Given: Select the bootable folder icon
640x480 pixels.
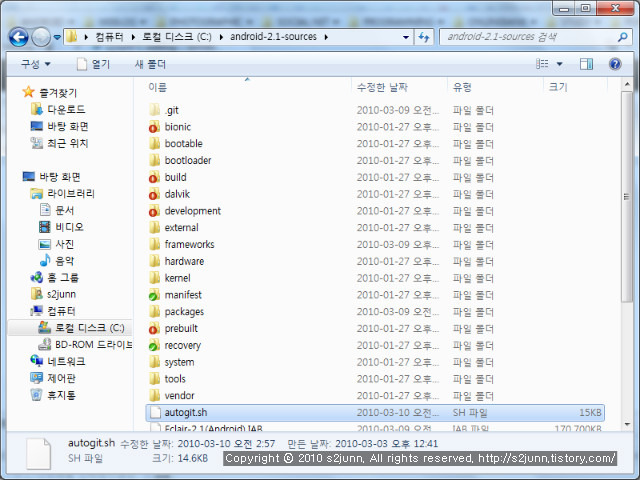Looking at the screenshot, I should (155, 144).
